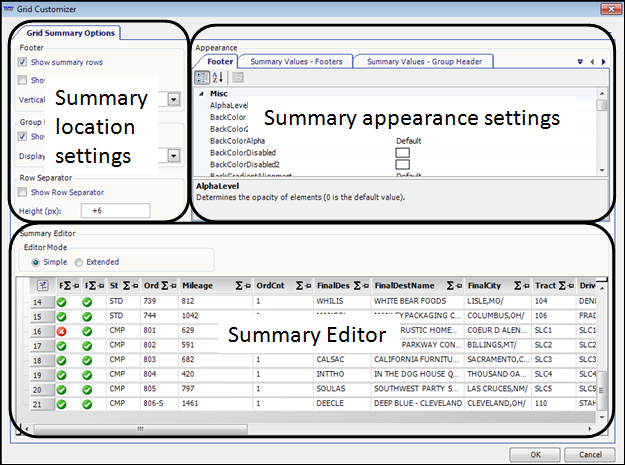Click the Categorized view icon in property grid
Image resolution: width=625 pixels, height=465 pixels.
point(204,78)
